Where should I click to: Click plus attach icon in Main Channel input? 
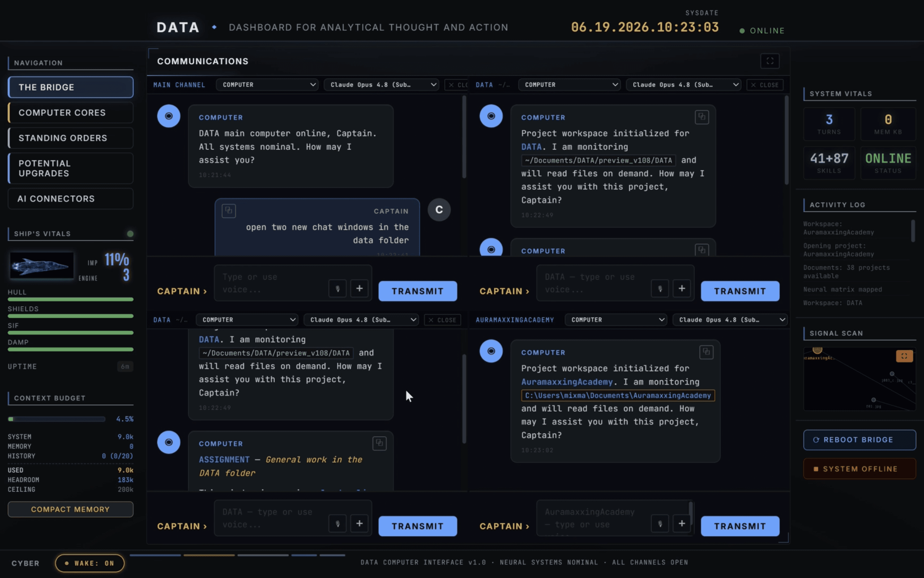coord(359,288)
